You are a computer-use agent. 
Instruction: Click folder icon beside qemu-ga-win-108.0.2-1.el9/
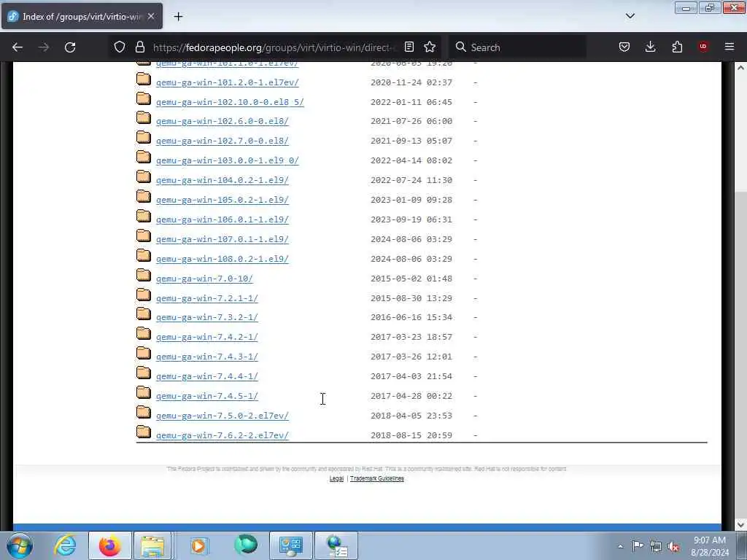click(144, 256)
